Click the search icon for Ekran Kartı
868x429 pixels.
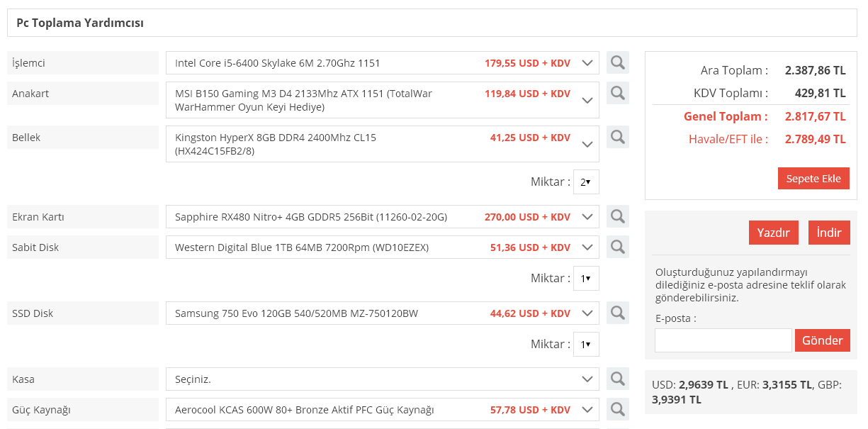tap(618, 216)
